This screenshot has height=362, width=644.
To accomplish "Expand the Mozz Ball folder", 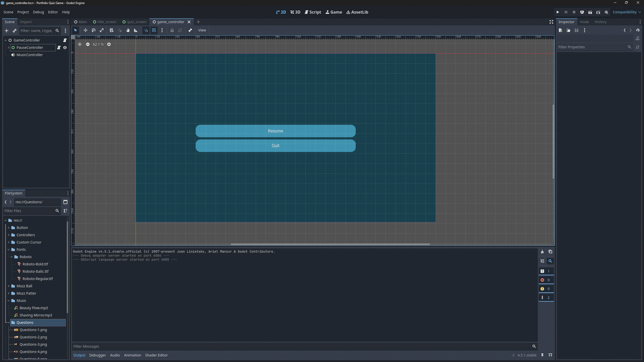I will [9, 286].
